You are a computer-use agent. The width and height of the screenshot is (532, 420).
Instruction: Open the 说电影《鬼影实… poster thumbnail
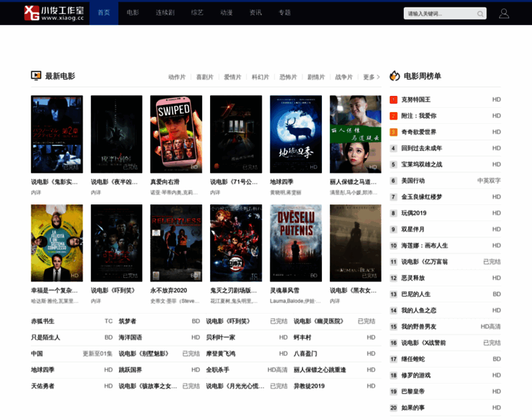(x=57, y=134)
